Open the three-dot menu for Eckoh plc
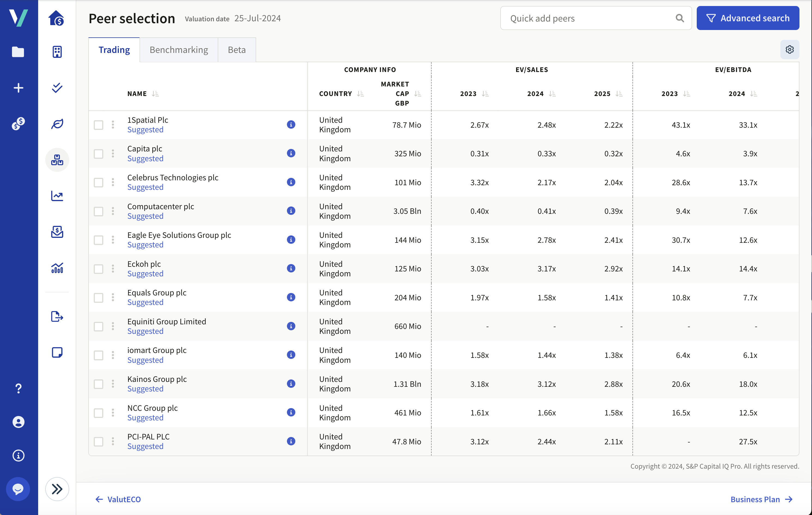The width and height of the screenshot is (812, 515). click(x=113, y=268)
